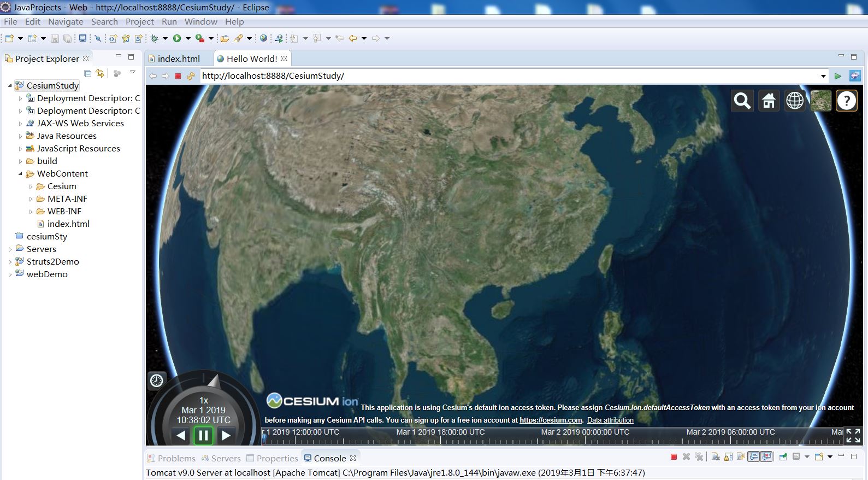The height and width of the screenshot is (480, 868).
Task: Expand the Java Resources node
Action: 20,136
